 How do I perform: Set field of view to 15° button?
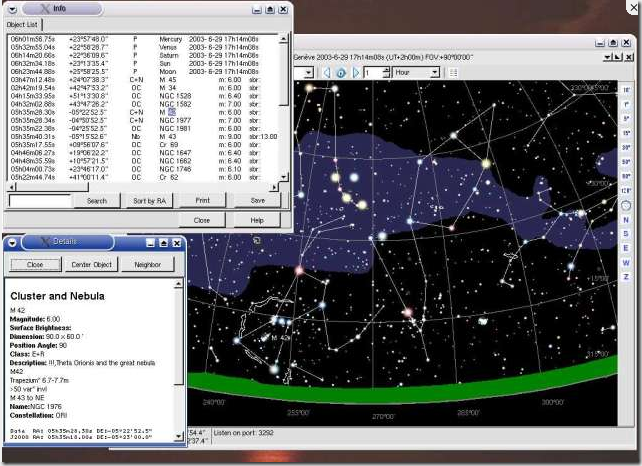pos(626,133)
